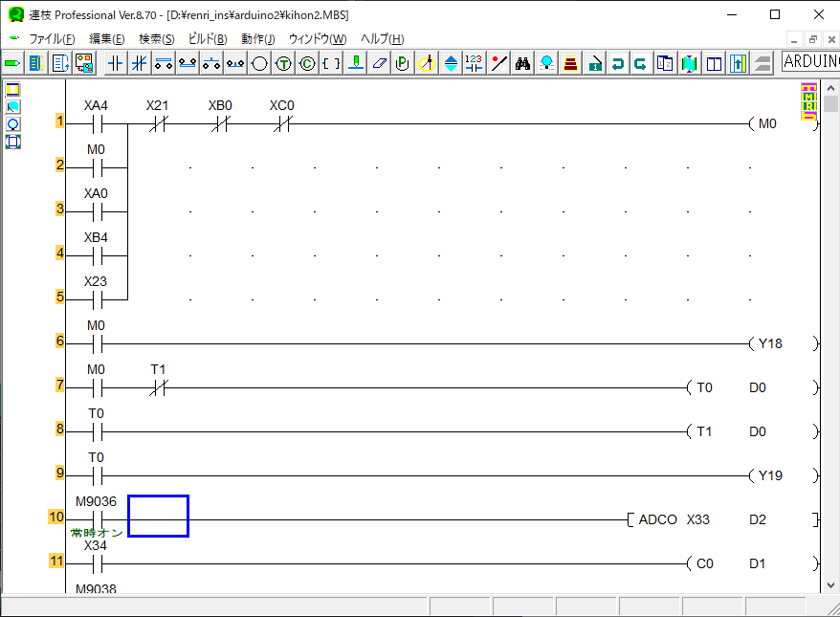The image size is (840, 617).
Task: Open the ビルド(B) menu
Action: coord(208,39)
